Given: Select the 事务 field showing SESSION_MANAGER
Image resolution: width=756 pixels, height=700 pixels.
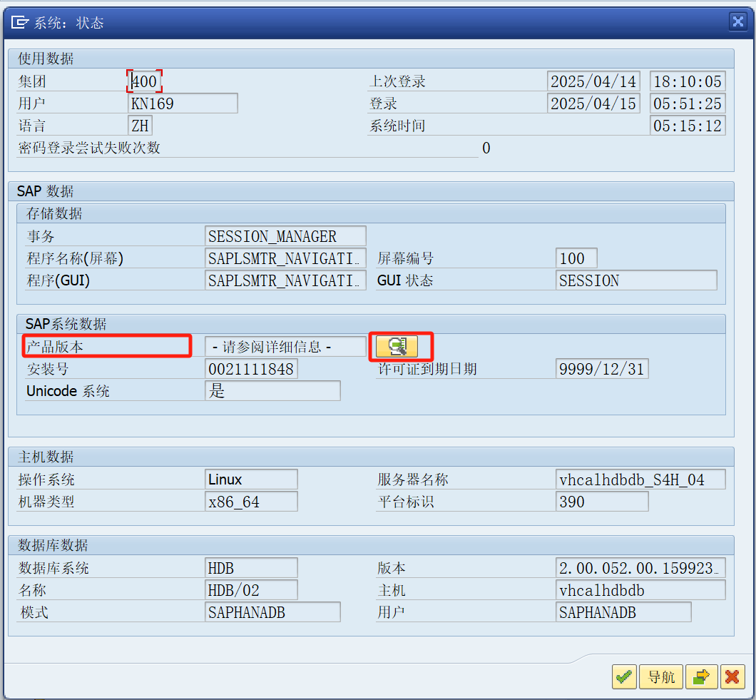Looking at the screenshot, I should [285, 235].
